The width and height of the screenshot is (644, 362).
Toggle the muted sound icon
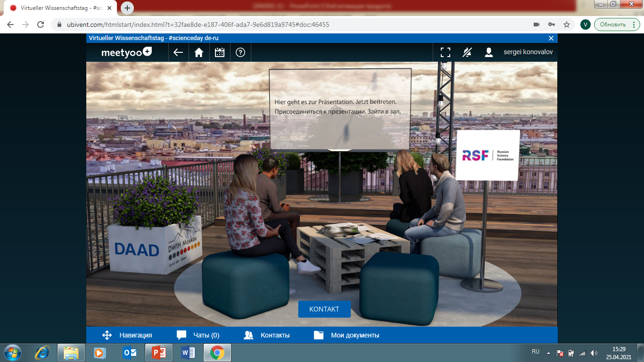467,52
